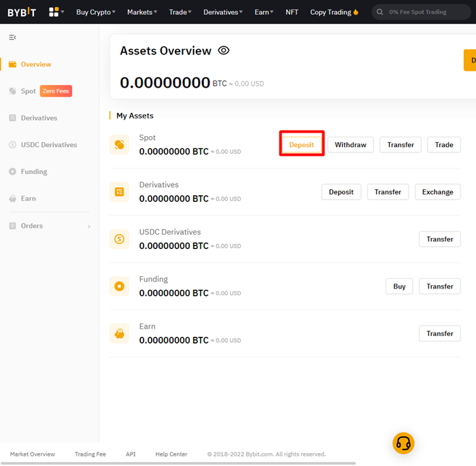Focus the 0% Fee Spot Trading search field
This screenshot has width=476, height=466.
point(422,12)
